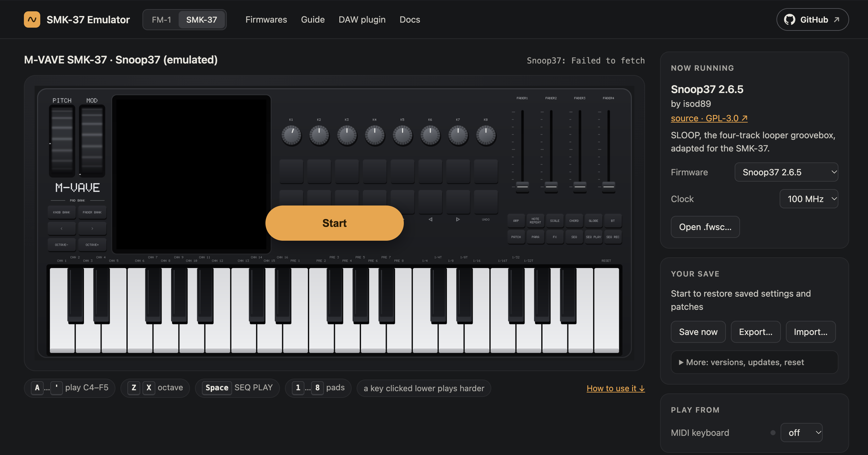Play the leftmost white piano key
The width and height of the screenshot is (868, 455).
62,337
